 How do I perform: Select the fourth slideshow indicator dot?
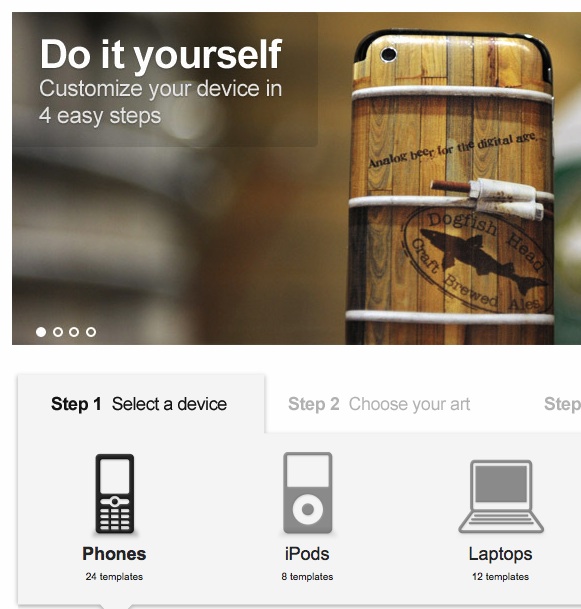(91, 332)
